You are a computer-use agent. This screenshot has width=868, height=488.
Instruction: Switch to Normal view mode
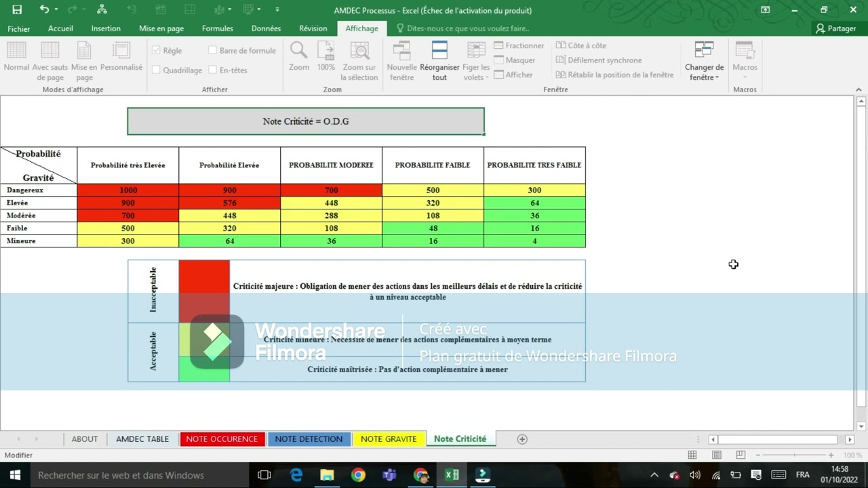pos(16,56)
